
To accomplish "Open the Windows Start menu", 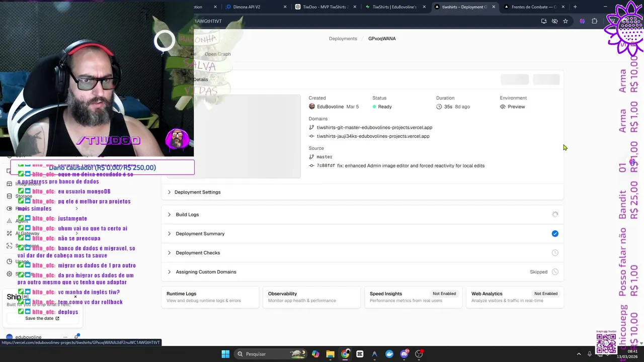I will (225, 354).
